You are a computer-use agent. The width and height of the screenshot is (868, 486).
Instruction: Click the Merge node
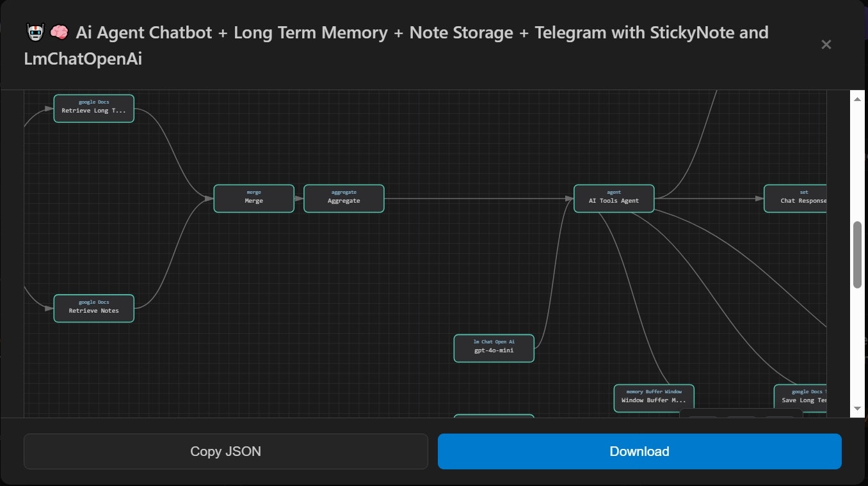[x=253, y=198]
